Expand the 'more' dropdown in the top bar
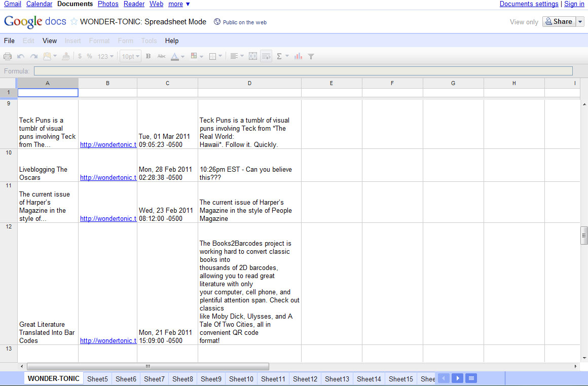The width and height of the screenshot is (588, 386). (179, 4)
